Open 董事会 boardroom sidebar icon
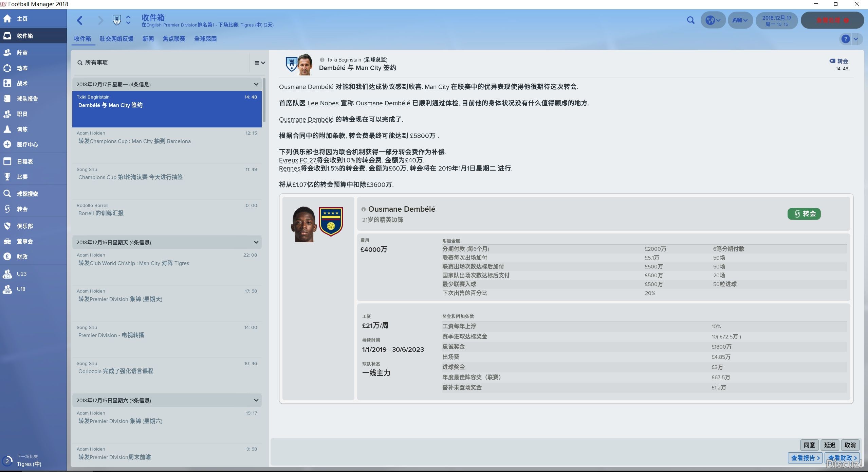The image size is (868, 472). 7,241
